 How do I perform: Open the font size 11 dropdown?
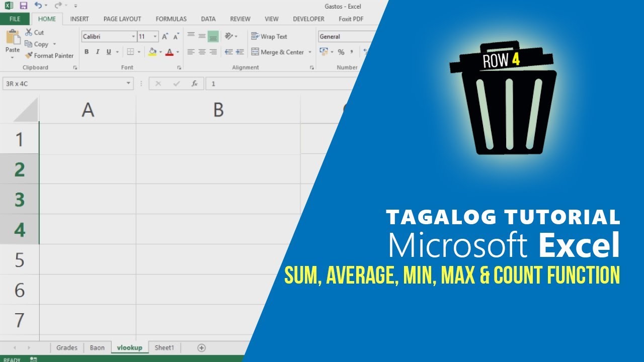tap(155, 37)
